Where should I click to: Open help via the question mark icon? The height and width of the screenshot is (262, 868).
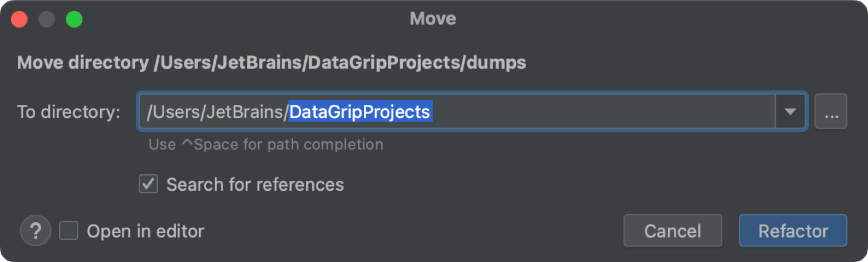[x=35, y=231]
